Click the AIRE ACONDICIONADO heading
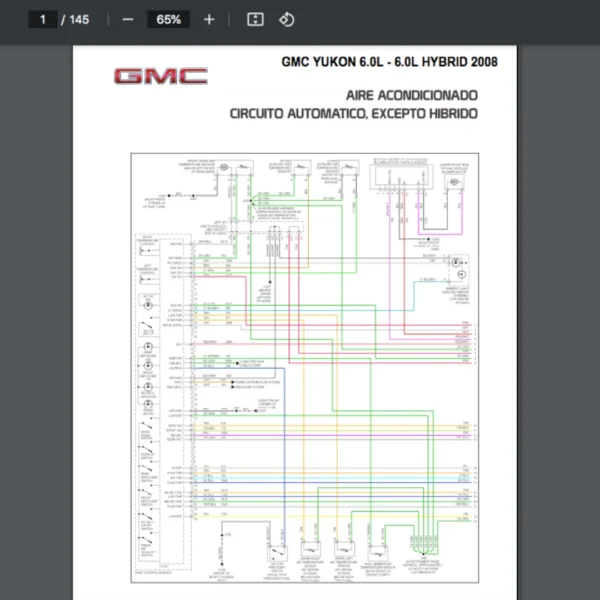600x600 pixels. tap(411, 95)
